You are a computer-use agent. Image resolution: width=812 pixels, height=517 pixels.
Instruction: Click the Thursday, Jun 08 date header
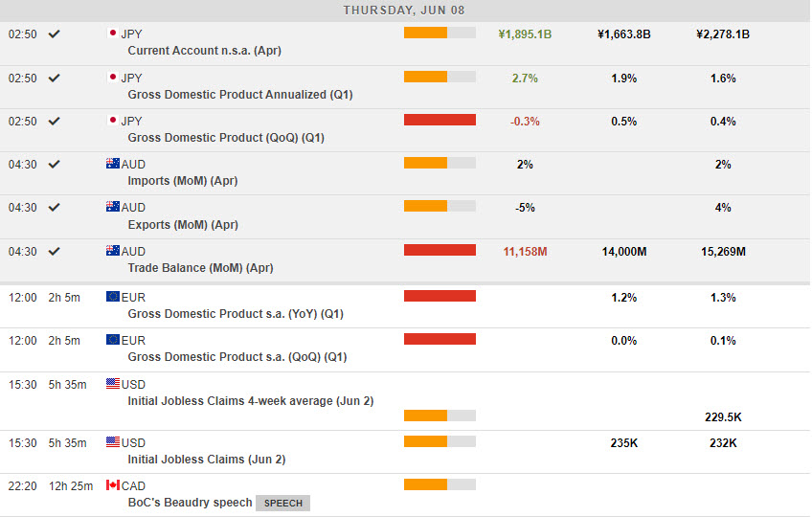click(405, 10)
